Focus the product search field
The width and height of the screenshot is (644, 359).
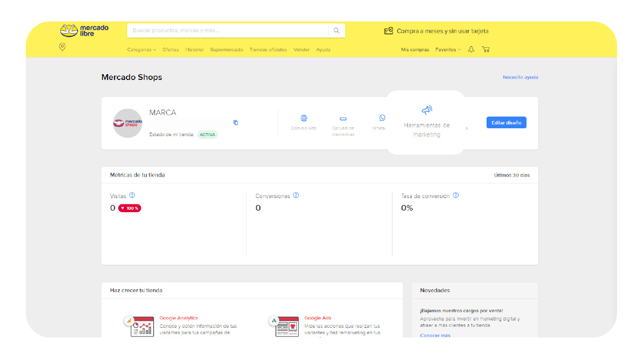[x=228, y=30]
